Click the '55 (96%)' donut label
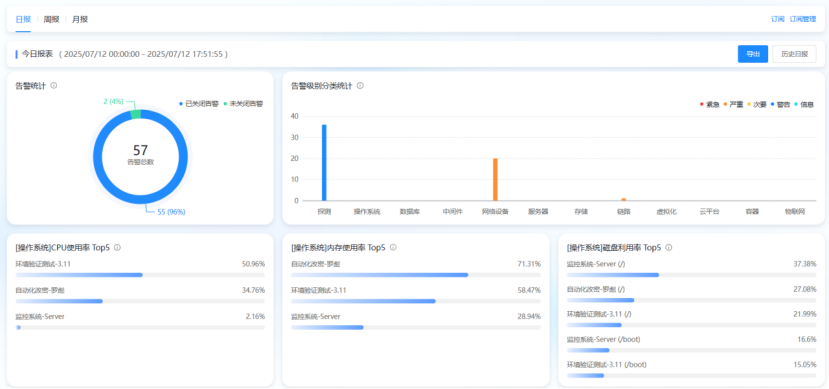Viewport: 829px width, 389px height. point(171,212)
